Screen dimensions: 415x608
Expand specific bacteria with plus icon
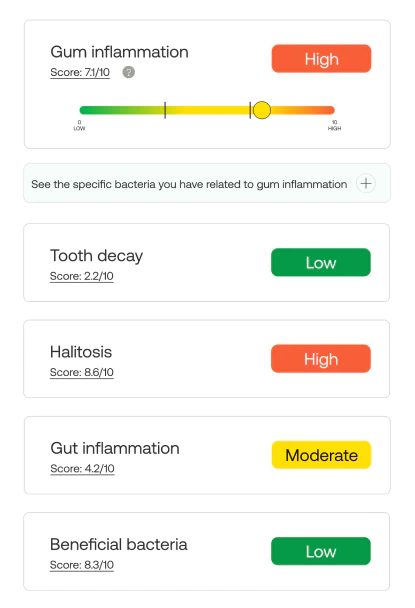366,183
